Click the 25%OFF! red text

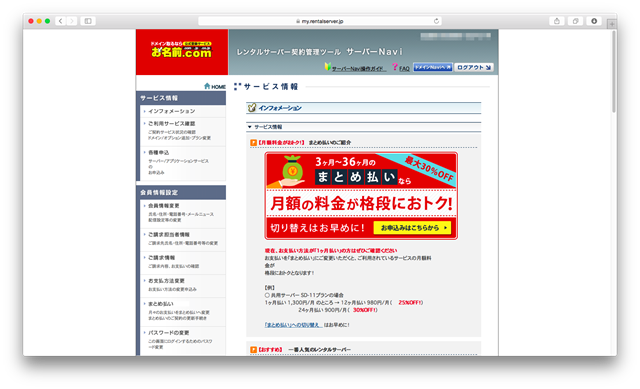tap(410, 302)
